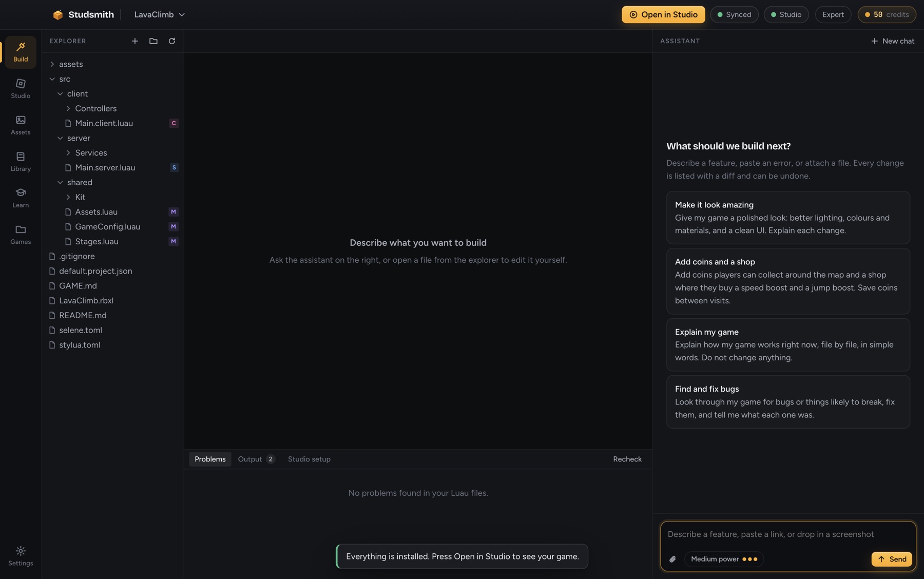Click the Open in Studio button

[x=663, y=14]
